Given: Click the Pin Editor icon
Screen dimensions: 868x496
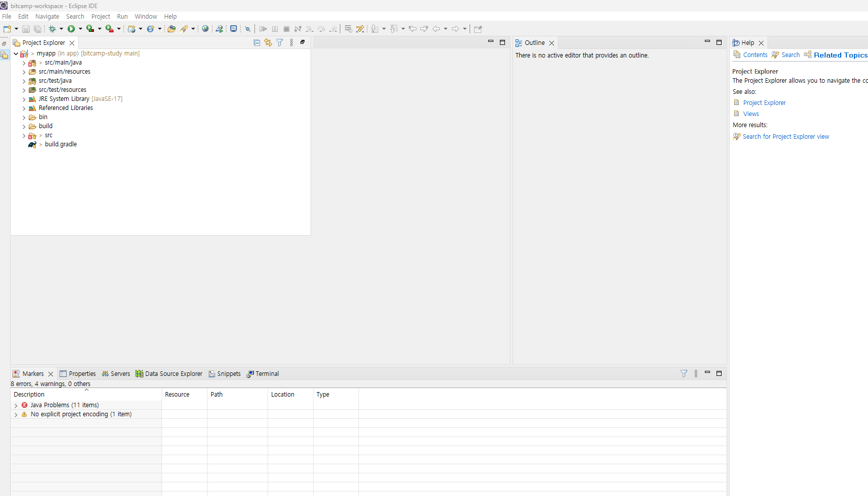Looking at the screenshot, I should tap(478, 29).
